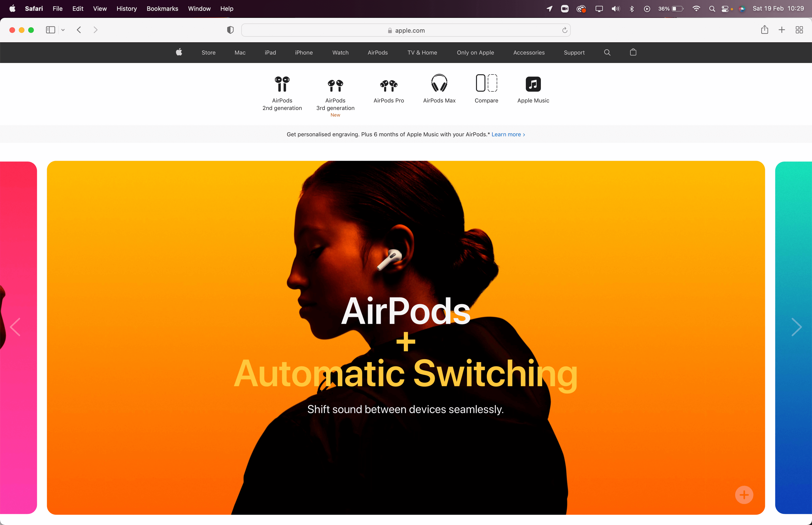812x525 pixels.
Task: Open the File menu
Action: (58, 8)
